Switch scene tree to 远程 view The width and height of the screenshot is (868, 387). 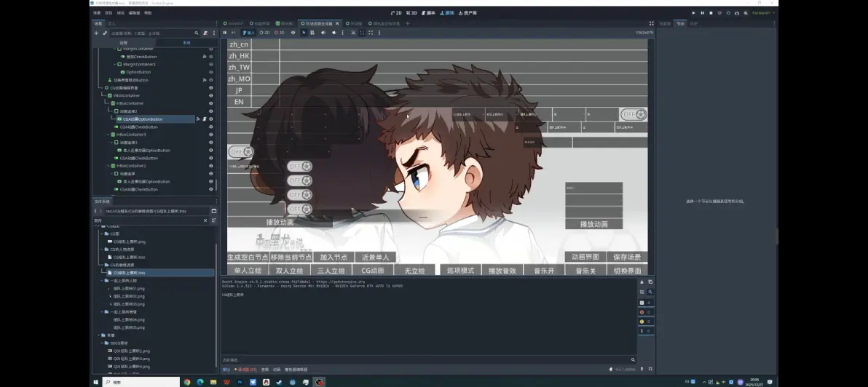(124, 43)
